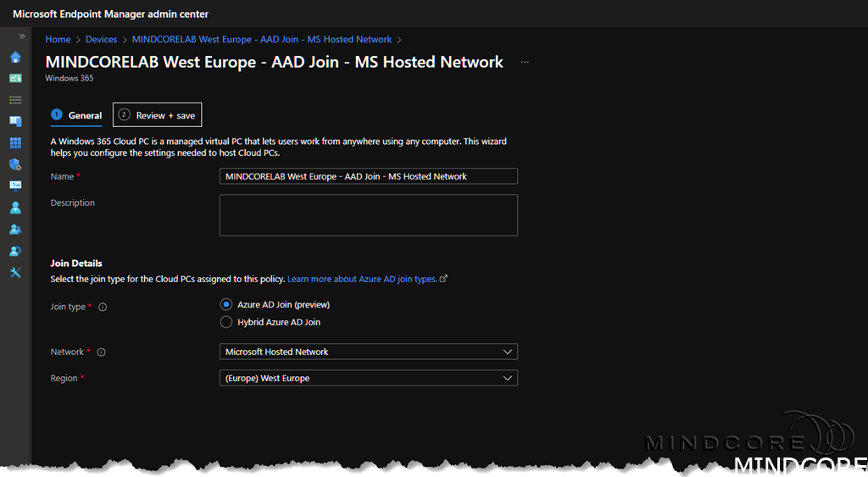Open Users icon in sidebar
This screenshot has height=477, width=868.
pos(15,208)
